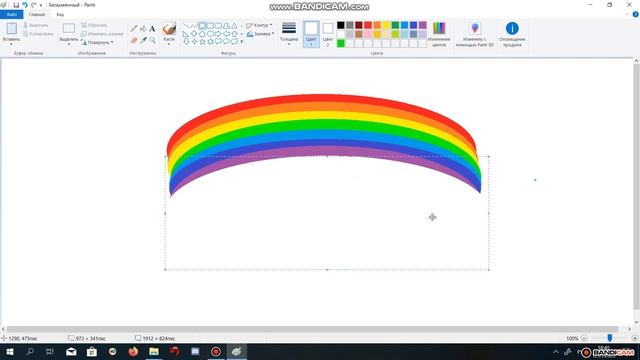Pick the black color swatch

pyautogui.click(x=341, y=25)
